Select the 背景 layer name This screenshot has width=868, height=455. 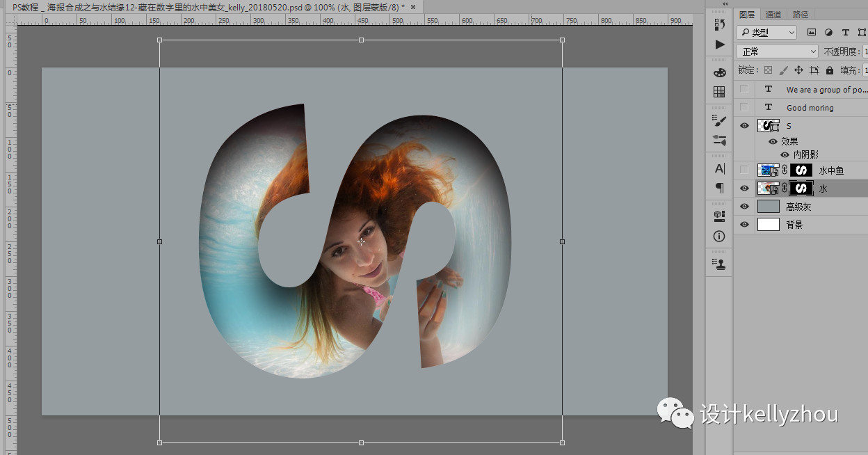pyautogui.click(x=794, y=225)
